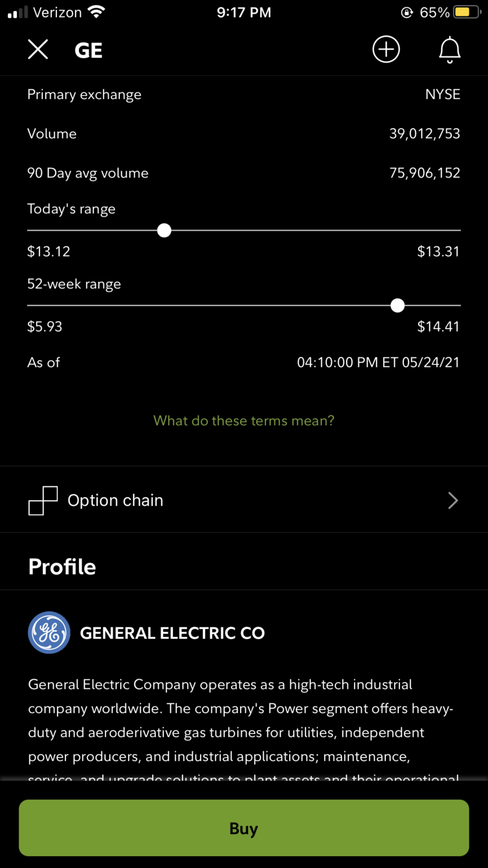This screenshot has height=868, width=488.
Task: Tap the GENERAL ELECTRIC CO company name
Action: tap(172, 633)
